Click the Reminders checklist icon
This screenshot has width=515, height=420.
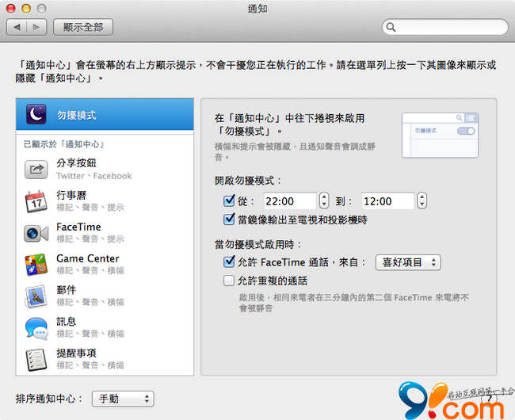click(36, 360)
